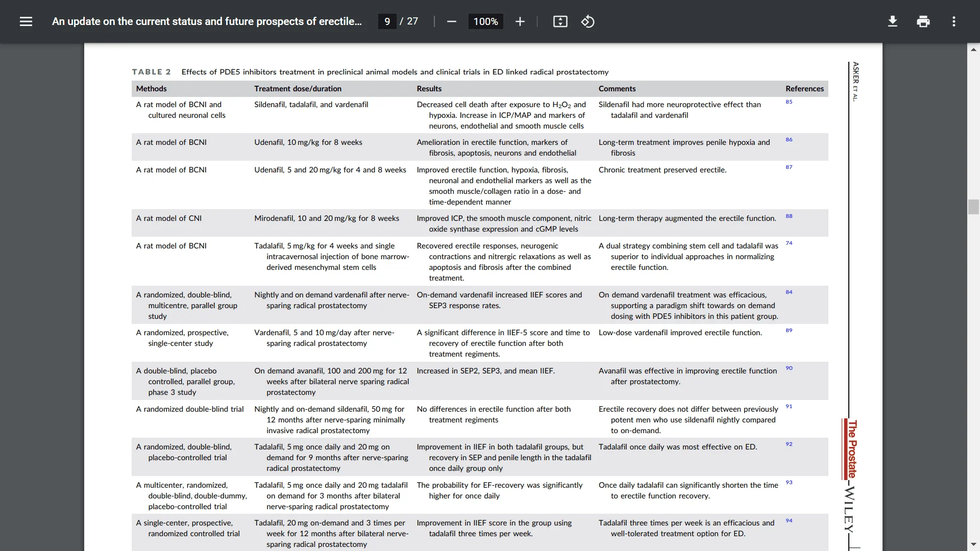Click the scrollbar up arrow
This screenshot has width=980, height=551.
973,49
